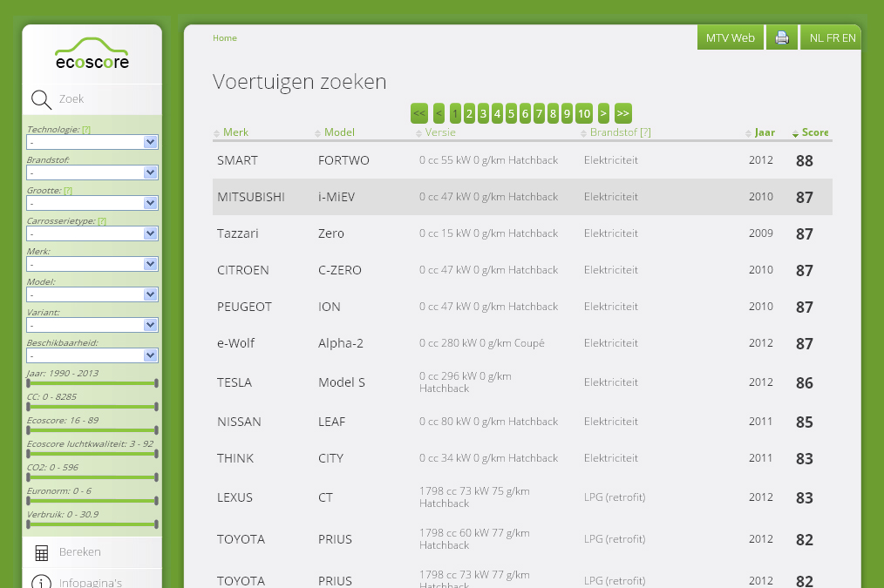Go to next results page arrow

tap(603, 113)
